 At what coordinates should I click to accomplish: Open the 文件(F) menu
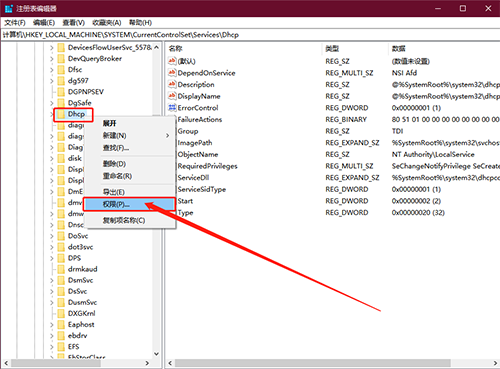click(x=15, y=23)
